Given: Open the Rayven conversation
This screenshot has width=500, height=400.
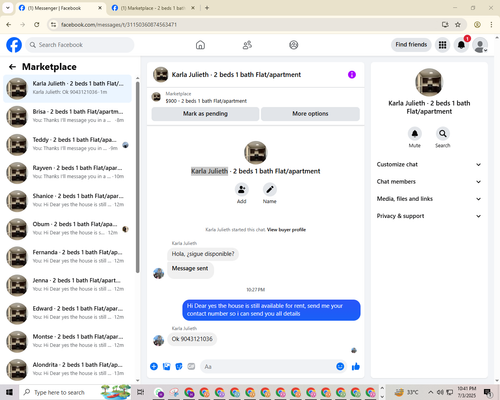Looking at the screenshot, I should point(68,173).
